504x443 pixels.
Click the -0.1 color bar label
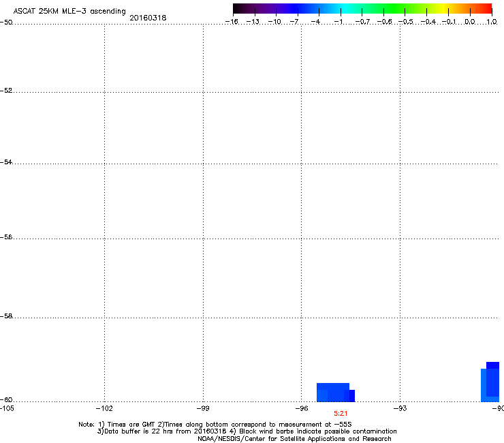[449, 22]
